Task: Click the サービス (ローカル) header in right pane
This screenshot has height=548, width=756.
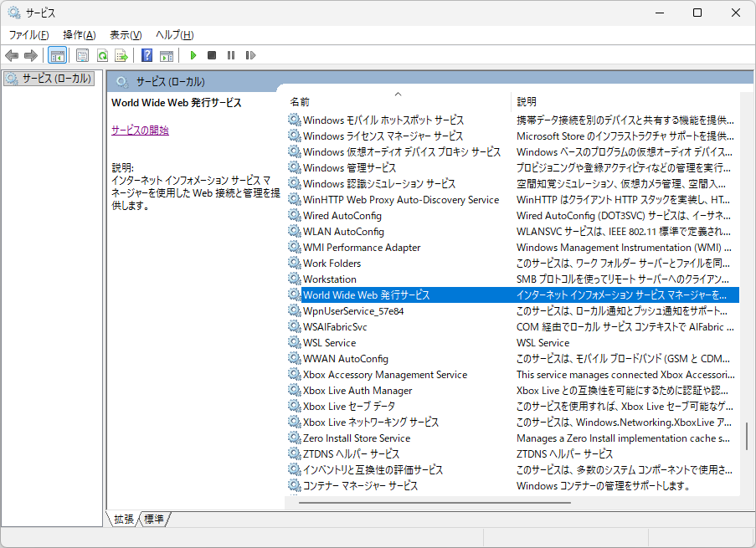Action: 170,81
